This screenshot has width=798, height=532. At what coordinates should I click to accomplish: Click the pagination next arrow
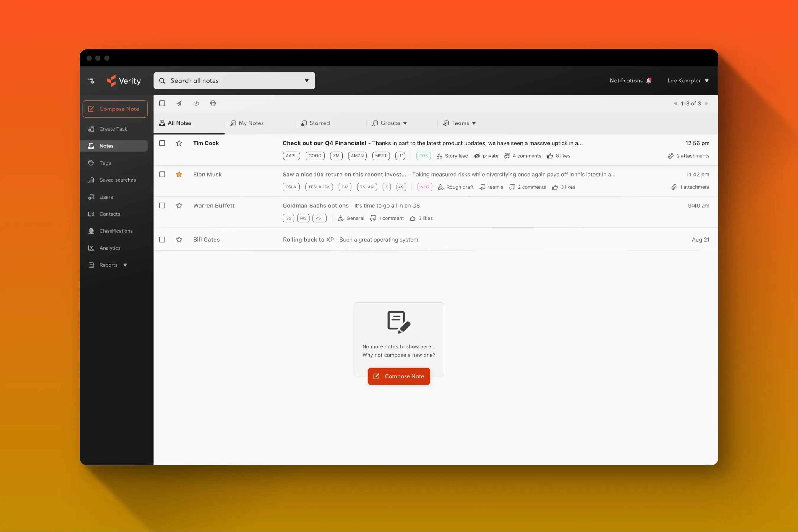(x=707, y=103)
